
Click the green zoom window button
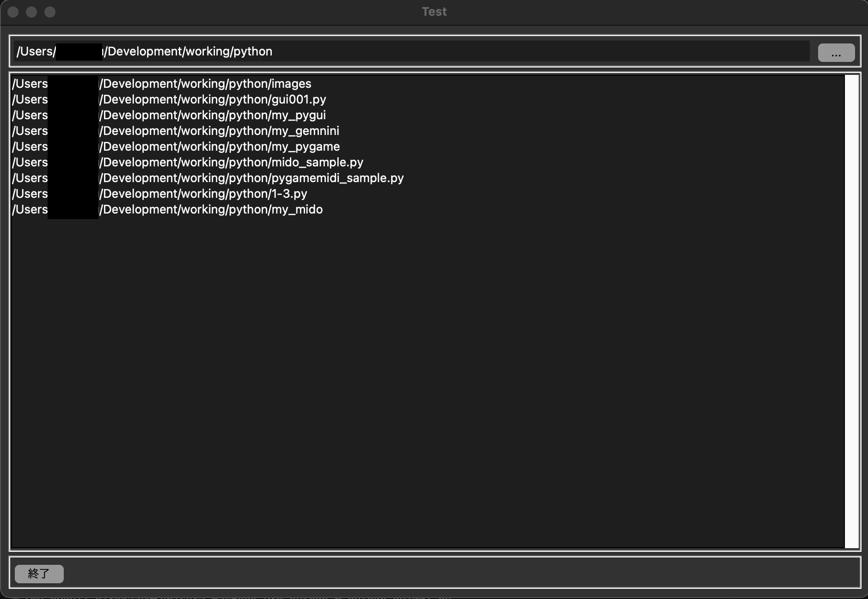tap(50, 12)
